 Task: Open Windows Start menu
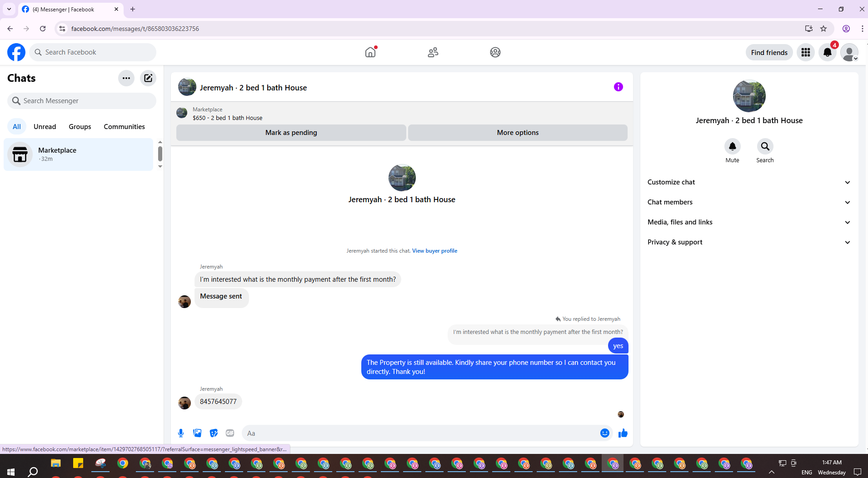[11, 472]
